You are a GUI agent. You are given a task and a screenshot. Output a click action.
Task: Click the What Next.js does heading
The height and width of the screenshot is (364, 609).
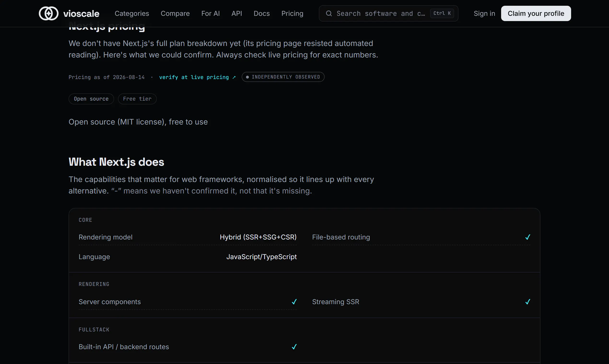[116, 162]
